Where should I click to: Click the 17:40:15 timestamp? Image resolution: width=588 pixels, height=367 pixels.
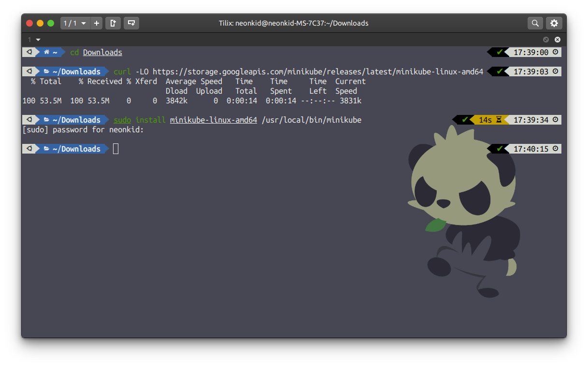point(531,149)
